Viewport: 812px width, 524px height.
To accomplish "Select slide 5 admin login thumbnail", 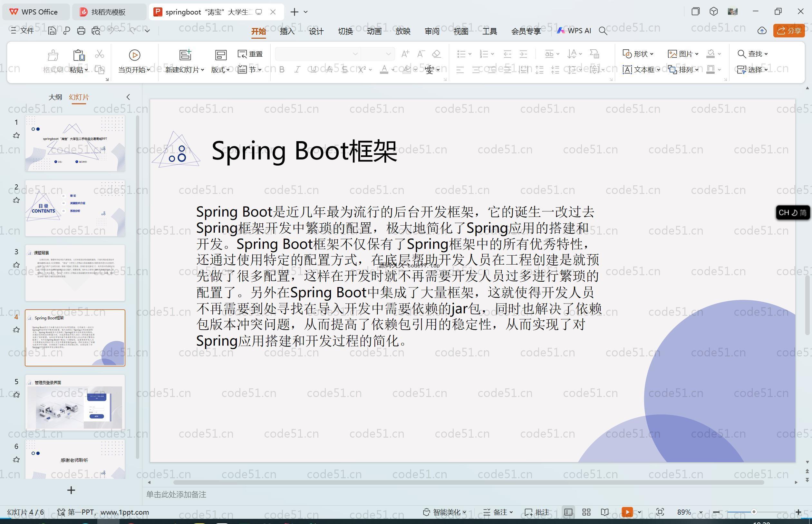I will (x=75, y=403).
